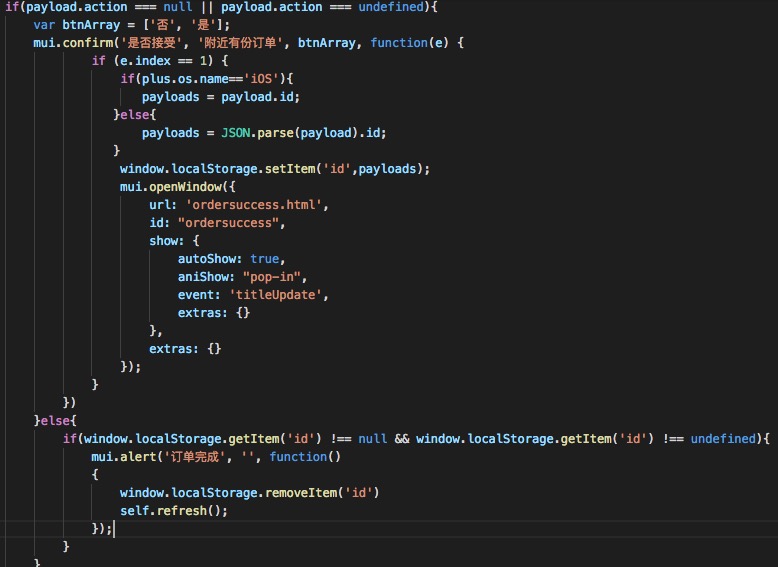The image size is (778, 567).
Task: Click the localStorage.removeItem('id') line
Action: coord(250,493)
